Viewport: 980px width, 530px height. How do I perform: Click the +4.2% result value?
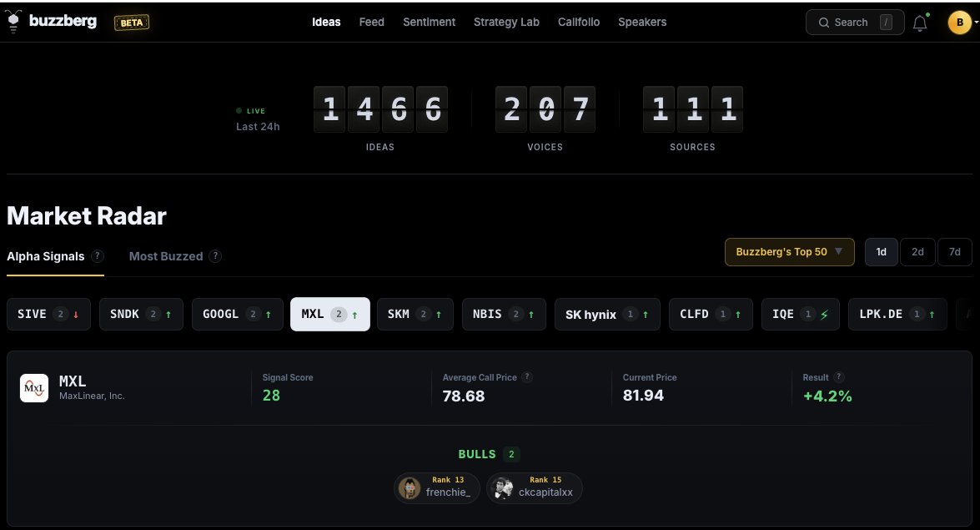click(x=827, y=396)
